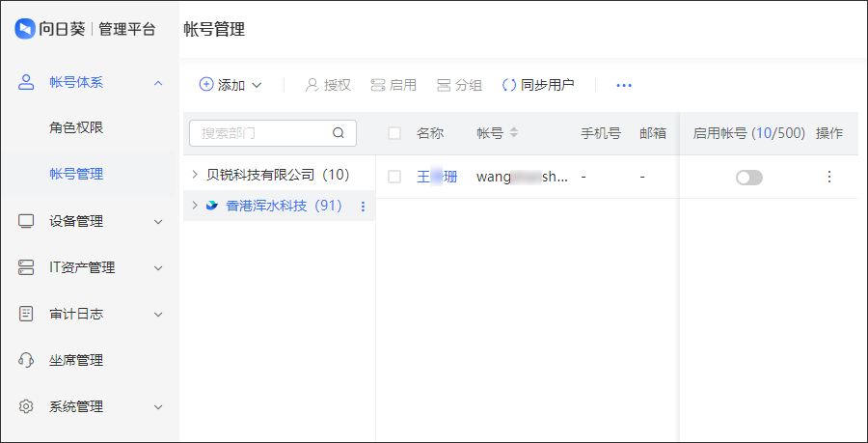Click the 授权 button in toolbar

point(328,85)
